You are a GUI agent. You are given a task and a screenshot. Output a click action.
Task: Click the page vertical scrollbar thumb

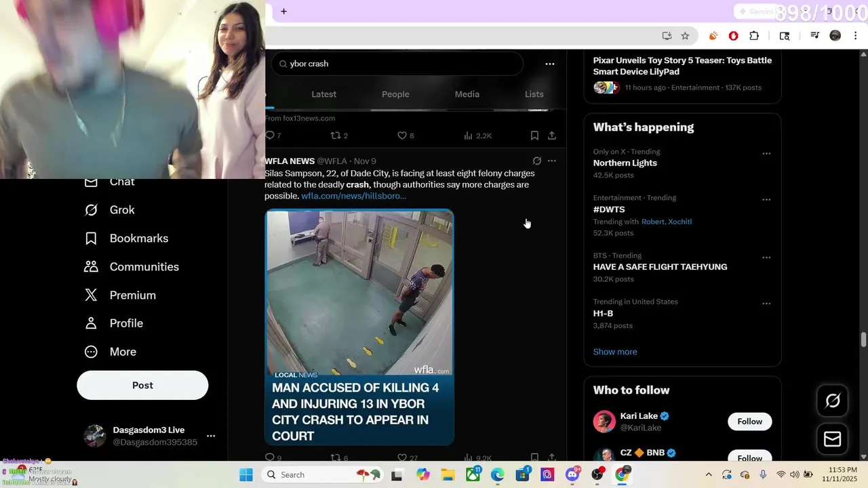tap(864, 339)
